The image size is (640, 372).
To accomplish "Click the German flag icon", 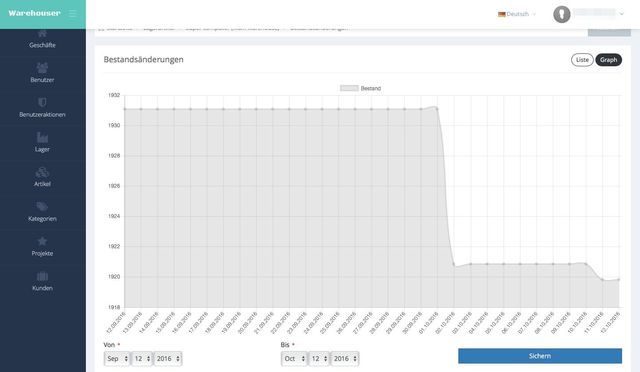I will 502,14.
